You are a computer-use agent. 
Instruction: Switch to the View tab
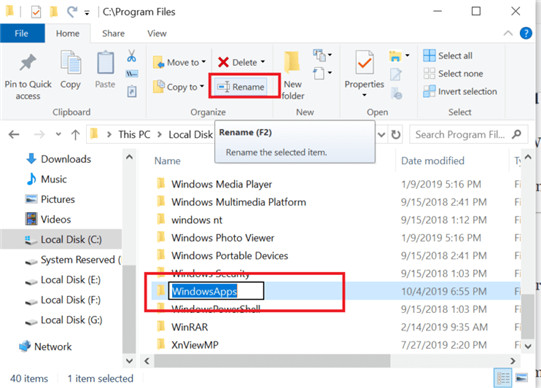point(157,33)
